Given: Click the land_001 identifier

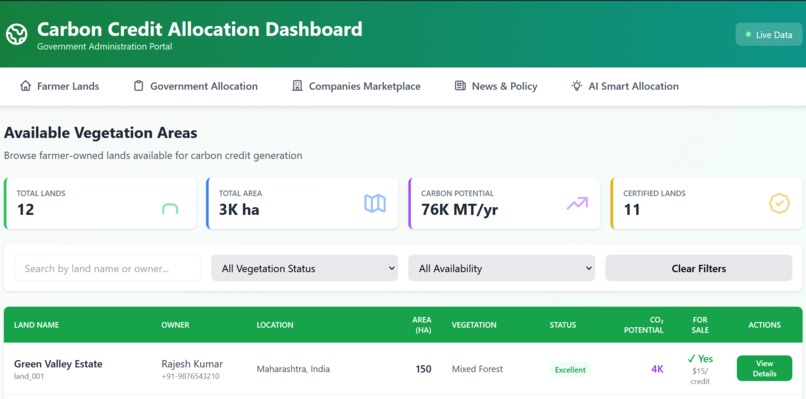Looking at the screenshot, I should click(x=29, y=376).
